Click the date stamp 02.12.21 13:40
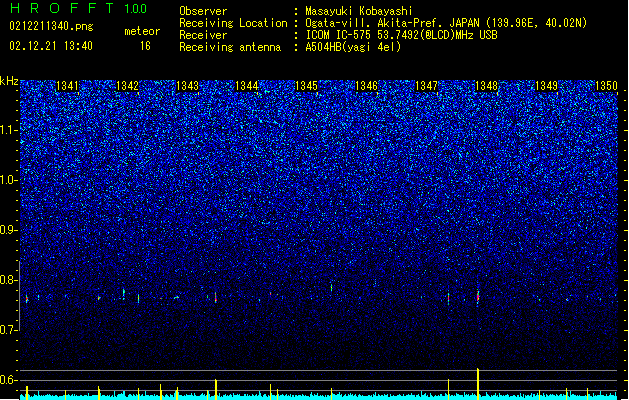 [51, 46]
